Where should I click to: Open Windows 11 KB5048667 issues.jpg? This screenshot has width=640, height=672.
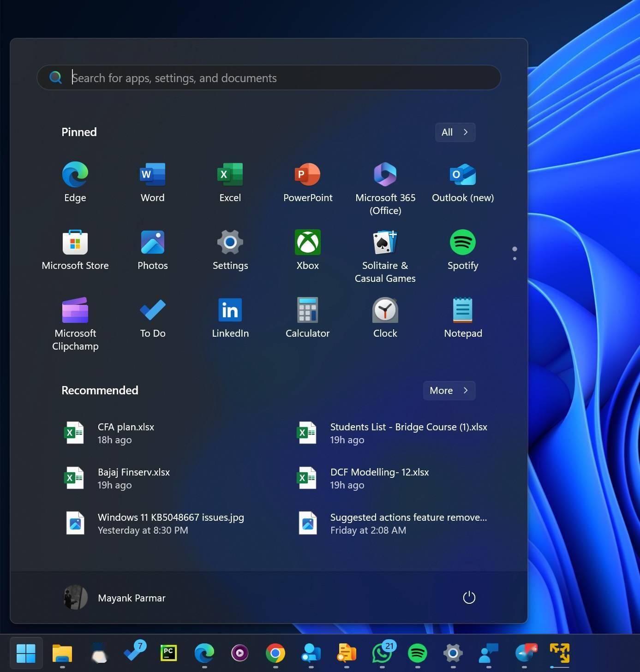point(155,523)
